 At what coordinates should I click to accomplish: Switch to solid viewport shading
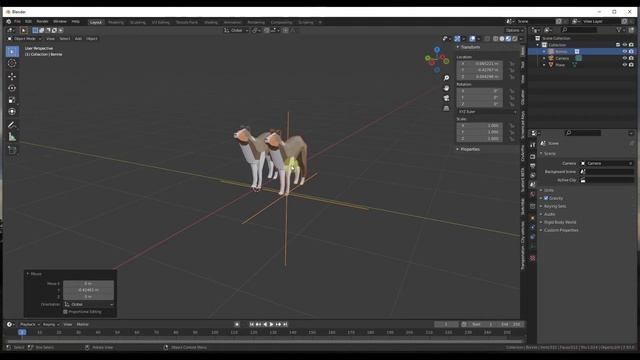point(502,39)
